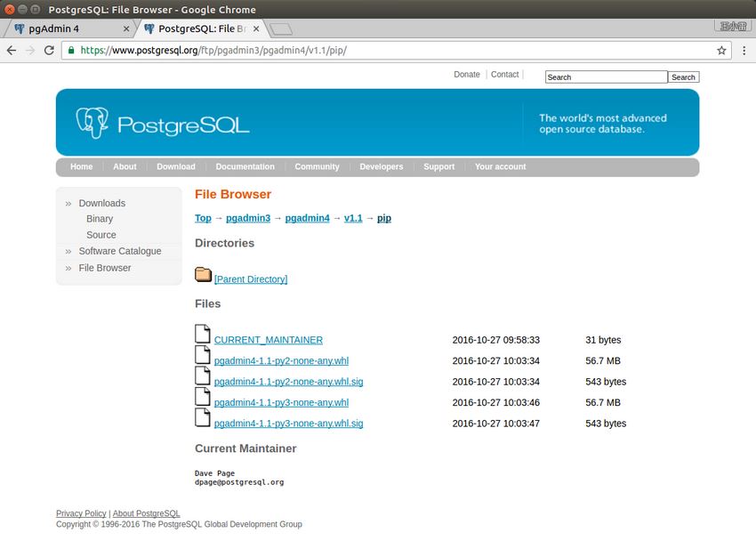
Task: Open Downloads in the sidebar
Action: tap(102, 204)
